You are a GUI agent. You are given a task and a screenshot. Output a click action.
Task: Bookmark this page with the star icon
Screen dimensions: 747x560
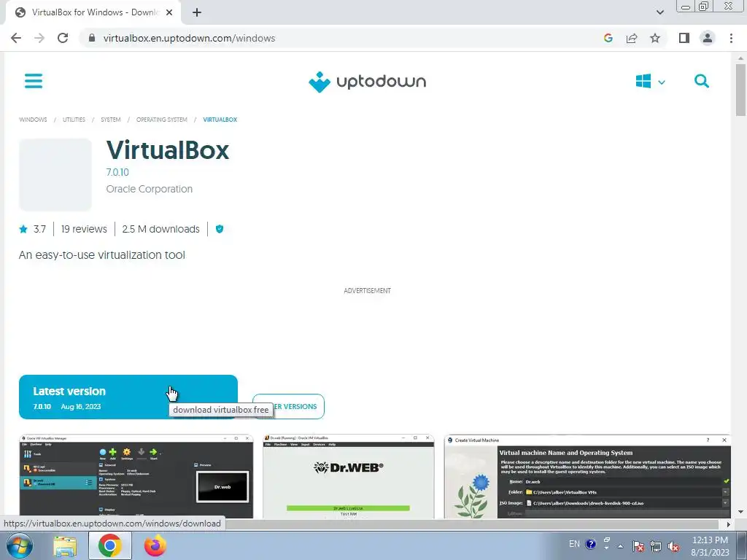pyautogui.click(x=655, y=38)
